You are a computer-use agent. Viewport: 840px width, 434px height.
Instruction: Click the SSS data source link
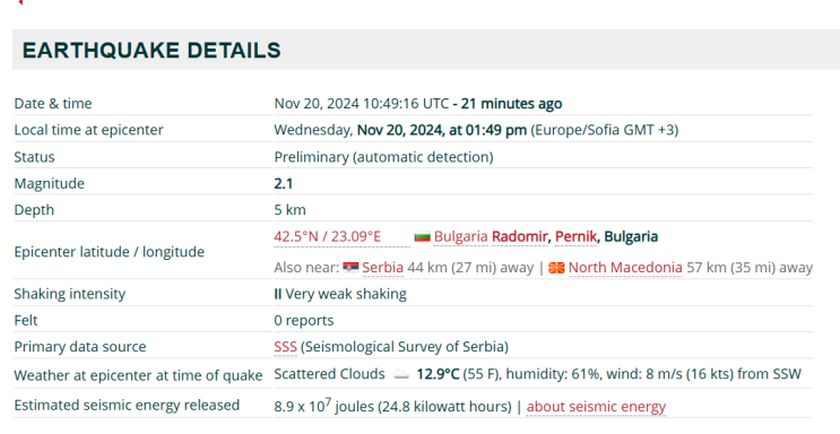click(x=285, y=347)
